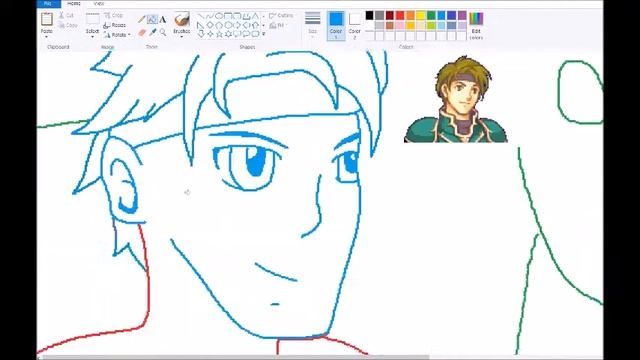Choose the Right triangle shape
640x360 pixels.
[x=200, y=25]
